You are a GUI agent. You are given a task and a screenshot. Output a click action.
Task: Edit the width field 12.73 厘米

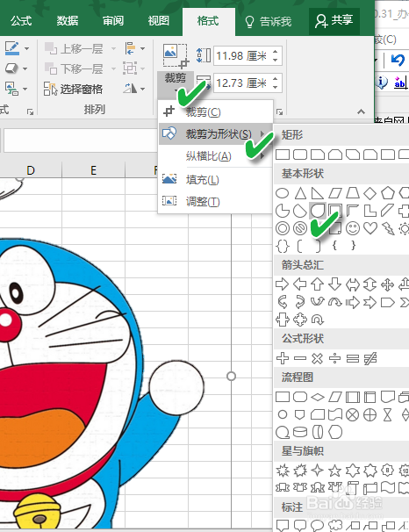[241, 83]
